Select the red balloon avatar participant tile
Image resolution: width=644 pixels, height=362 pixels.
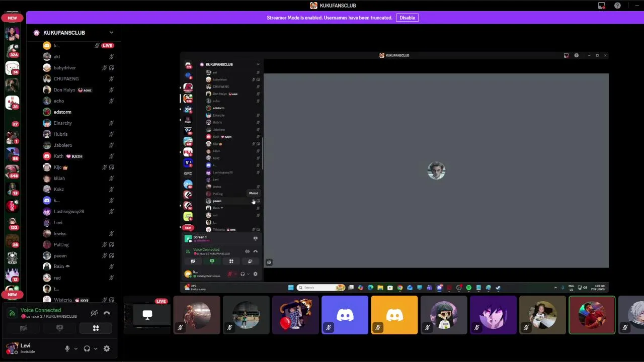pyautogui.click(x=296, y=315)
